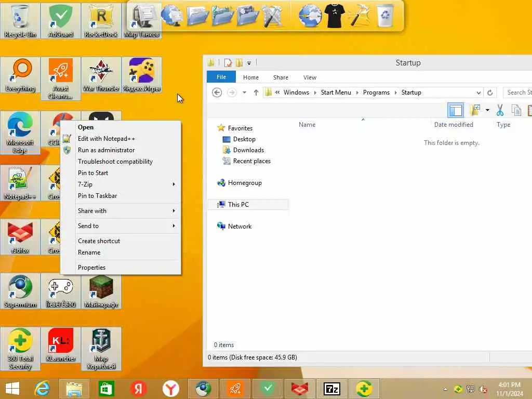The width and height of the screenshot is (532, 399).
Task: Open 7-Zip from the taskbar
Action: click(331, 389)
